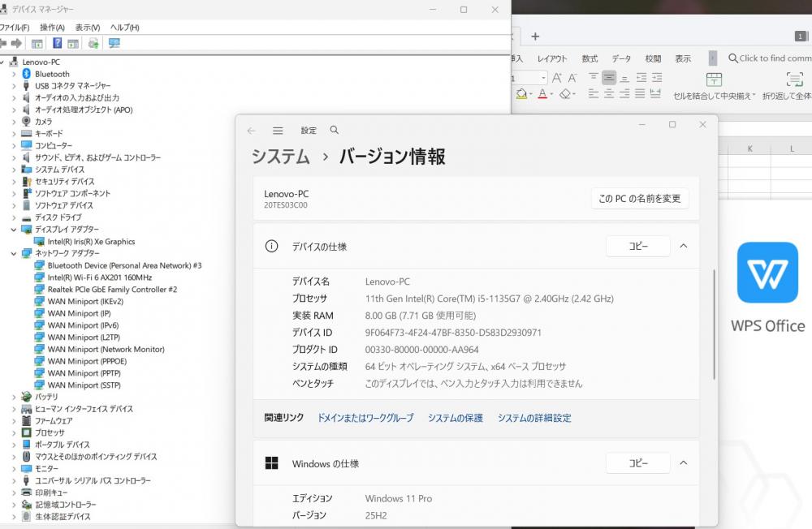Open the システムの保護 link

455,418
